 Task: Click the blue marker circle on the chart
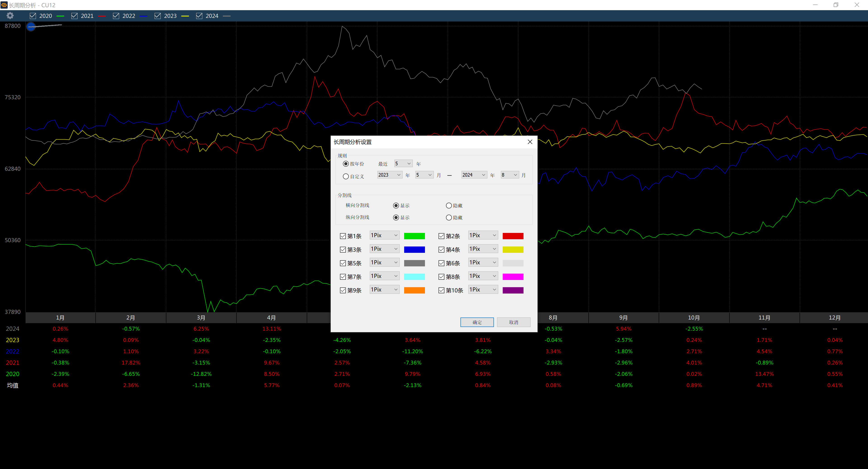tap(31, 27)
